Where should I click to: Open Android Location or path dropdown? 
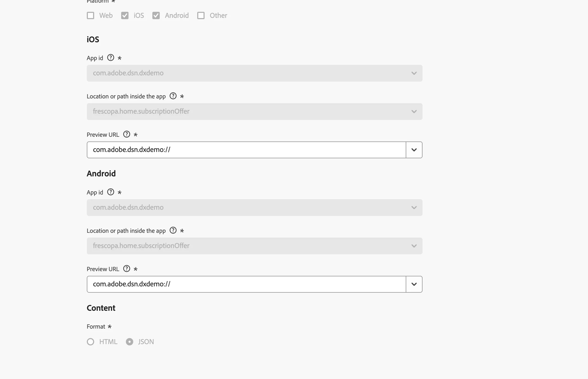[x=254, y=246]
